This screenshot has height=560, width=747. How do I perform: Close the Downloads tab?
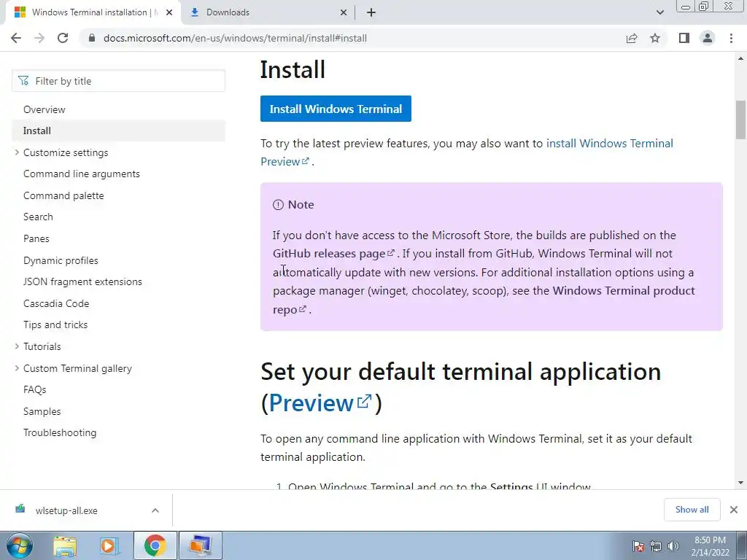pyautogui.click(x=344, y=13)
